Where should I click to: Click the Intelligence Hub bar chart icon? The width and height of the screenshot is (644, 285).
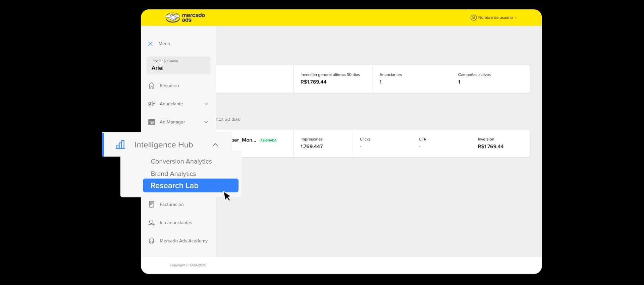pyautogui.click(x=120, y=145)
